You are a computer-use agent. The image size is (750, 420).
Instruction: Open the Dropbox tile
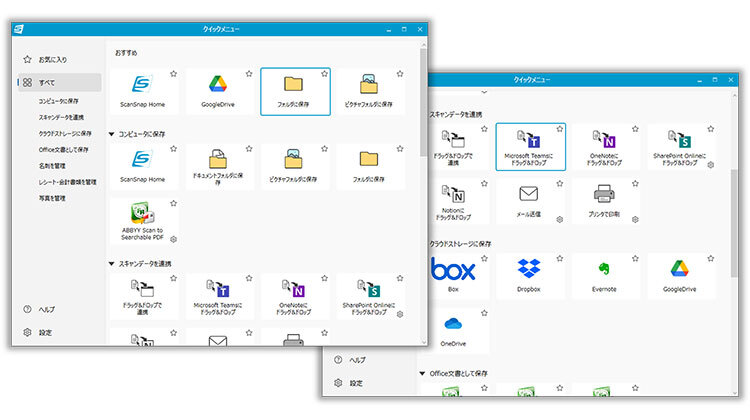tap(530, 276)
